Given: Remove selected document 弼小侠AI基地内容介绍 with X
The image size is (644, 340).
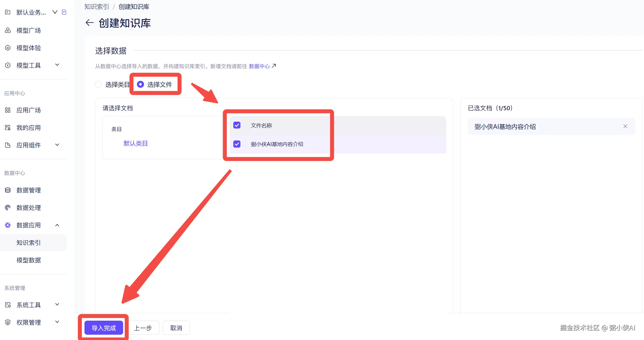Looking at the screenshot, I should point(625,126).
